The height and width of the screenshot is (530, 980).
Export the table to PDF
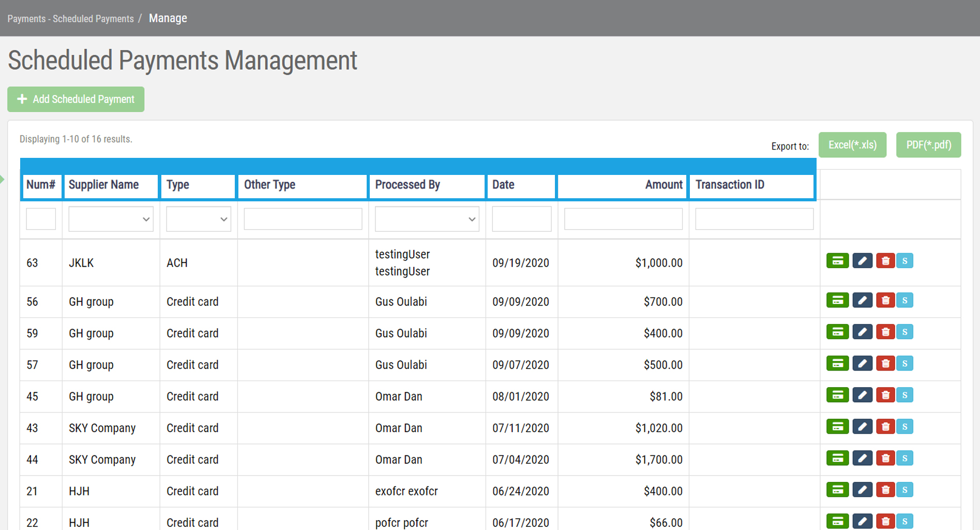click(928, 145)
